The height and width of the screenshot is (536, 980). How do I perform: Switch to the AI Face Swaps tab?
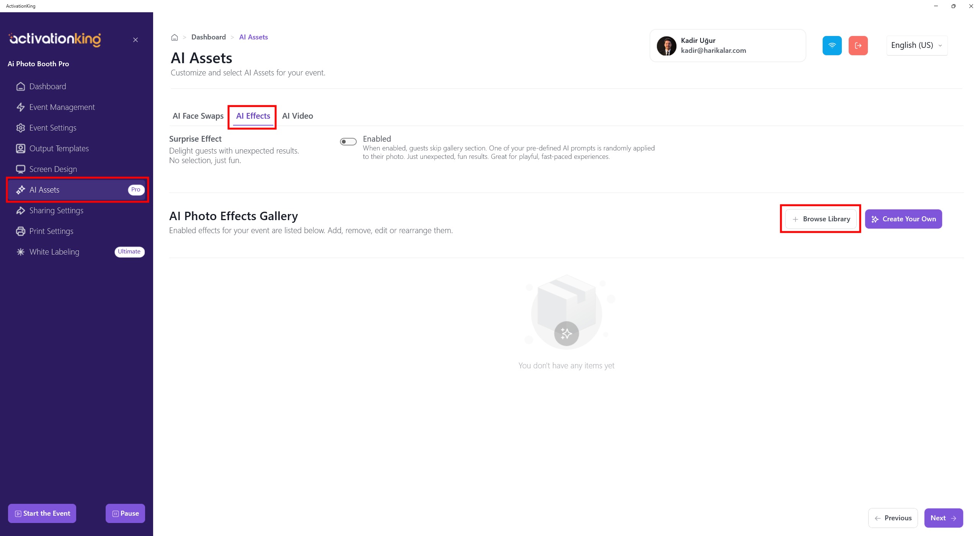point(198,116)
